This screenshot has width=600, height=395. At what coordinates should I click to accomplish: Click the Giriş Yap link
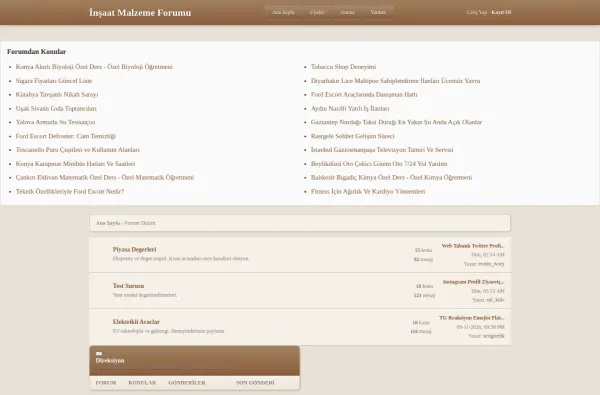(x=476, y=12)
